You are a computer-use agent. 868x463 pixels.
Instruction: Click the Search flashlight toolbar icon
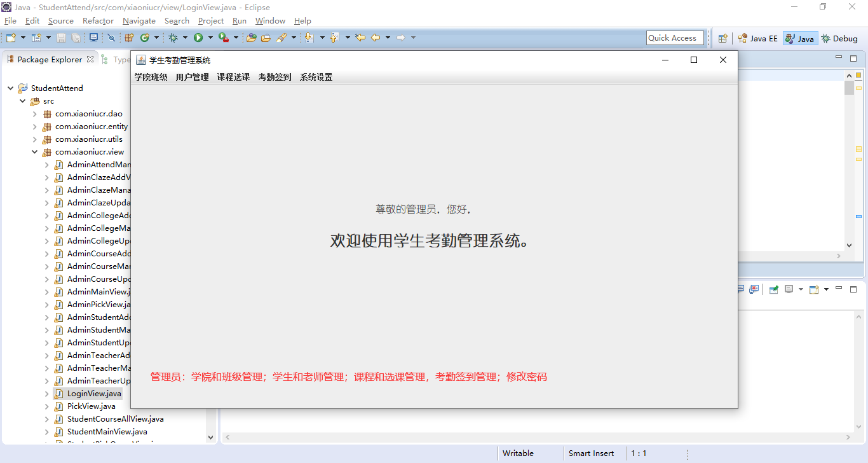(281, 38)
